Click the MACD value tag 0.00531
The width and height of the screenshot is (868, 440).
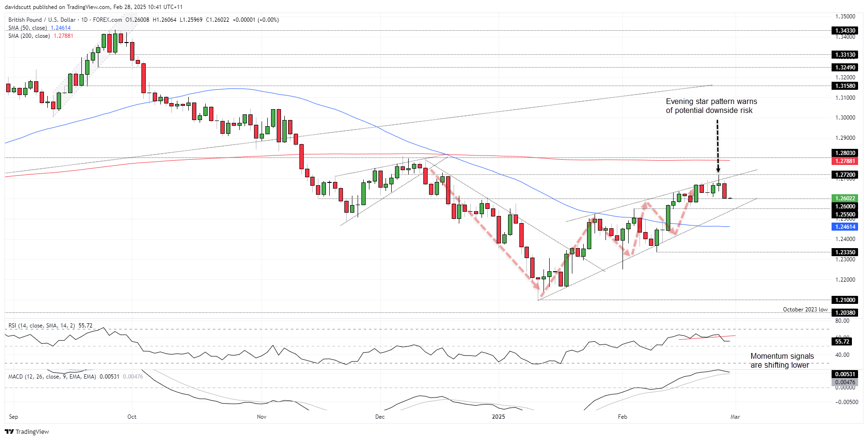pyautogui.click(x=845, y=374)
